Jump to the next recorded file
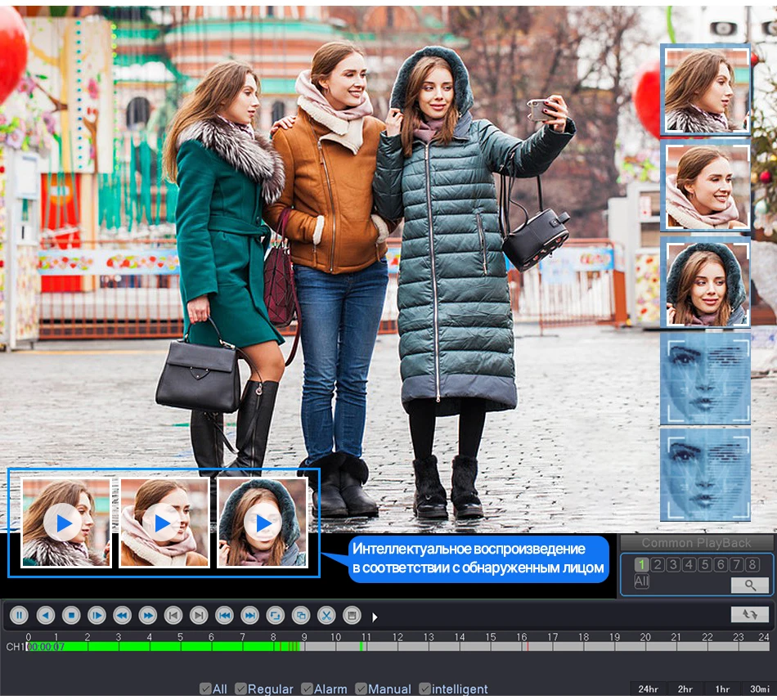 [249, 615]
